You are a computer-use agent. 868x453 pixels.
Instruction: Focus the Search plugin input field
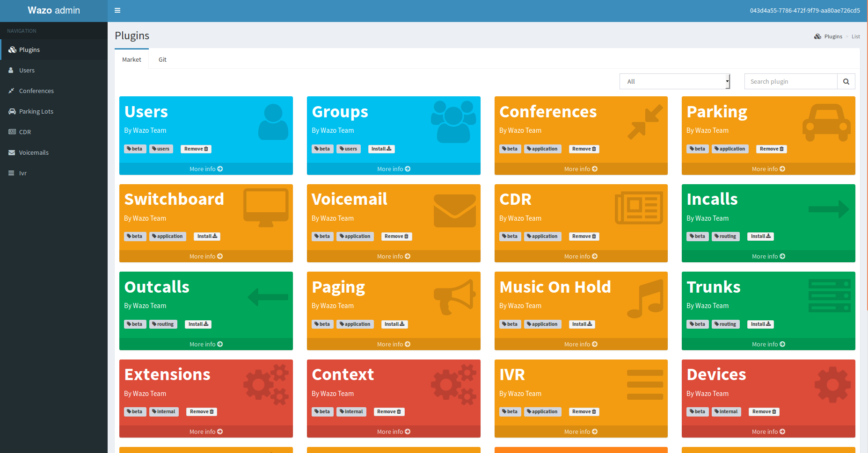tap(791, 81)
